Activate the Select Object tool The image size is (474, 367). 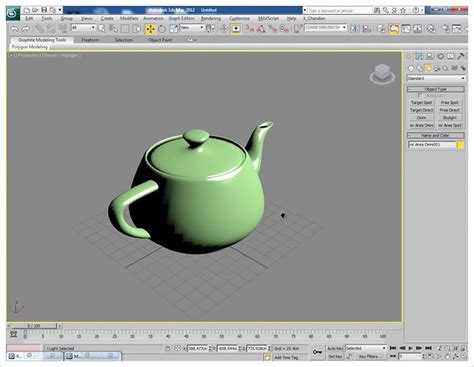[x=102, y=29]
